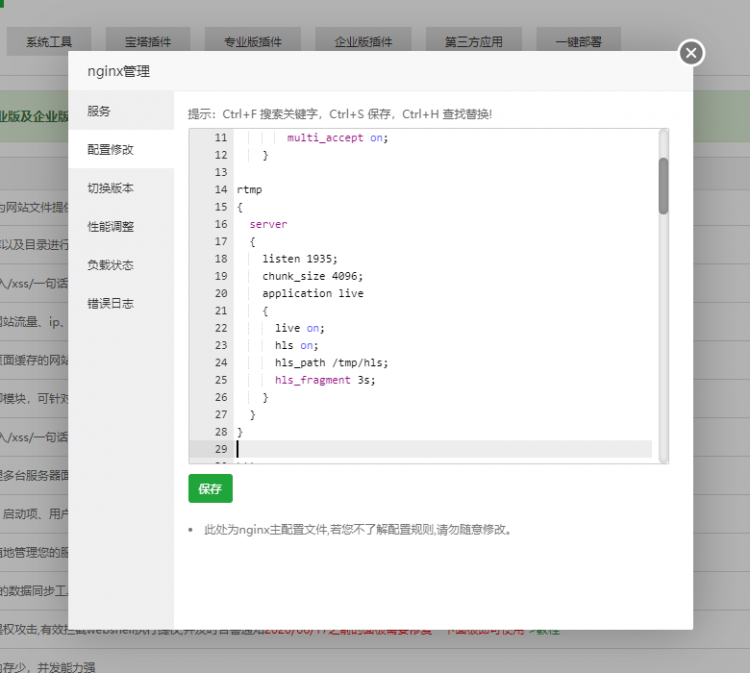
Task: Place cursor on empty line 29
Action: click(x=440, y=449)
